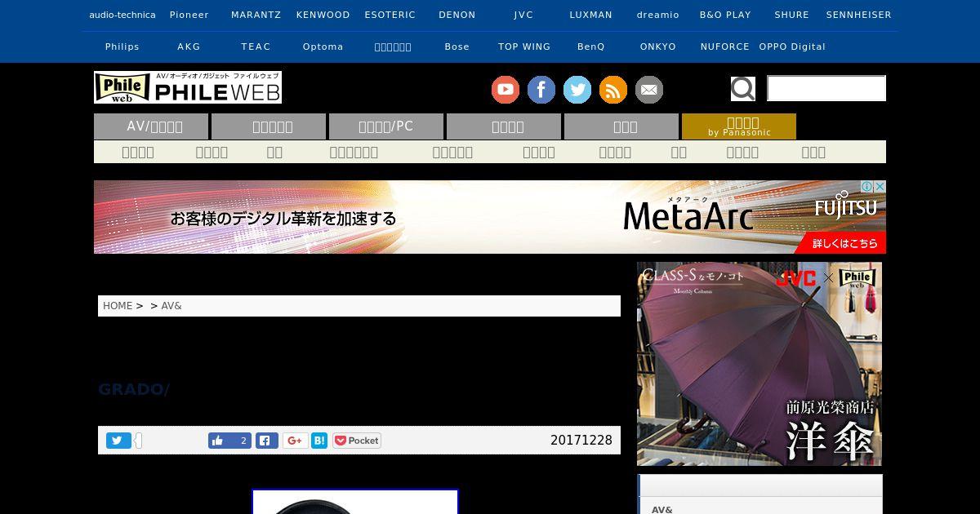Viewport: 980px width, 514px height.
Task: Close the Fujitsu MetaArc banner ad
Action: pos(880,186)
